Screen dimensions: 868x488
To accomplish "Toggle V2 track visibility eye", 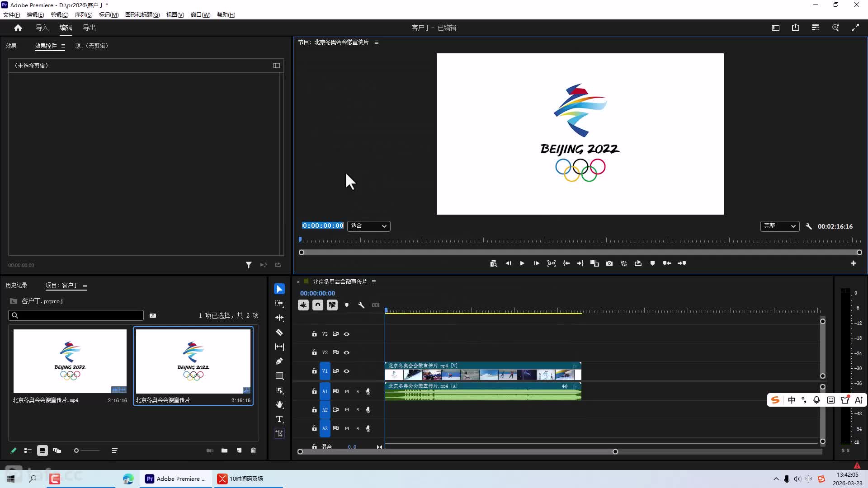I will [x=347, y=353].
